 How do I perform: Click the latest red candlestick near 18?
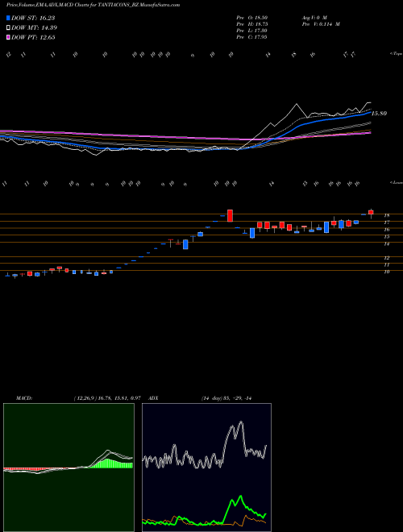tap(371, 212)
